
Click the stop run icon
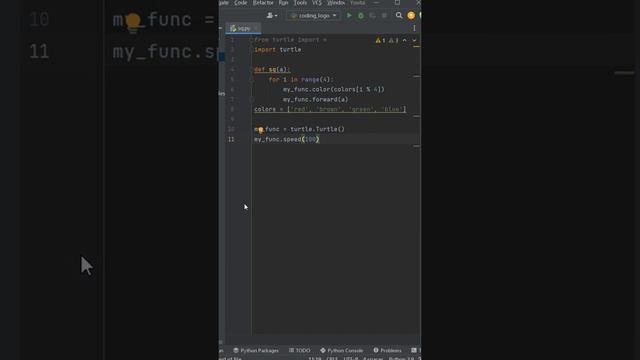point(384,16)
